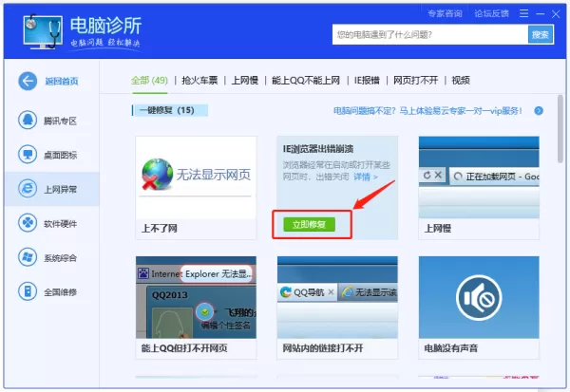The image size is (570, 392).
Task: Open the 系统综合 Windows icon
Action: [x=28, y=257]
